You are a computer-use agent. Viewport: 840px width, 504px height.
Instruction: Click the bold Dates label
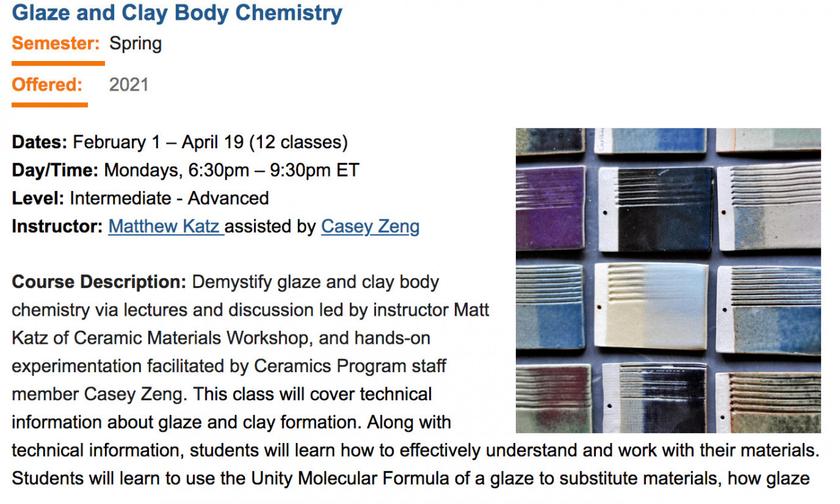[x=39, y=142]
